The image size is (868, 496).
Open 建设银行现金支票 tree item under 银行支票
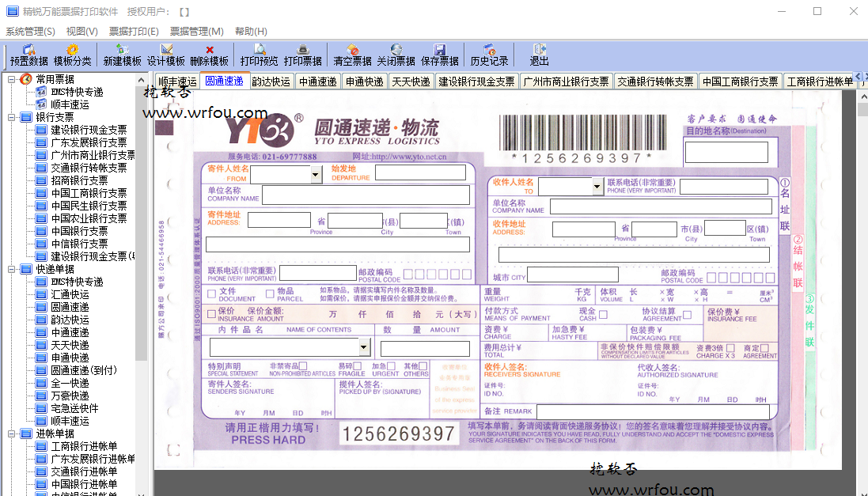[x=89, y=130]
